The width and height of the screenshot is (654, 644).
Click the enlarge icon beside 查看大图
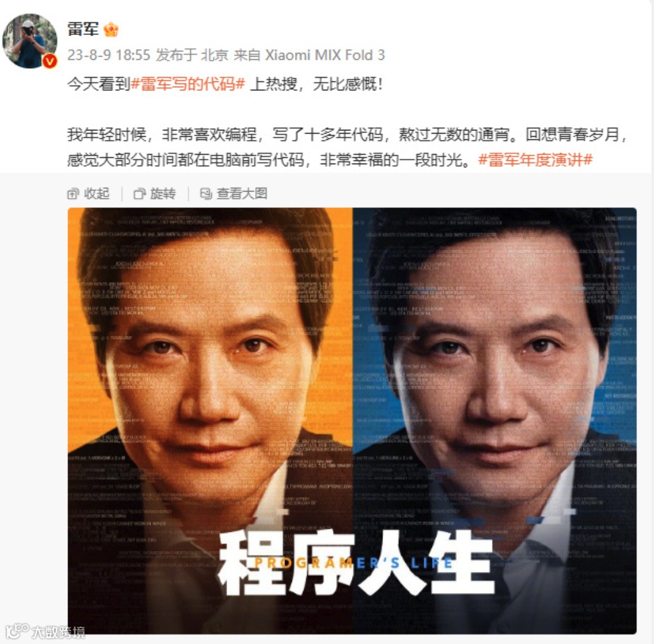coord(206,193)
